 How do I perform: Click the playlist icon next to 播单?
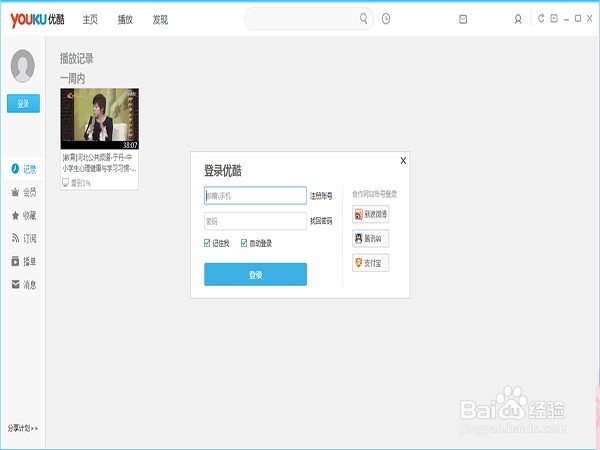(x=15, y=262)
